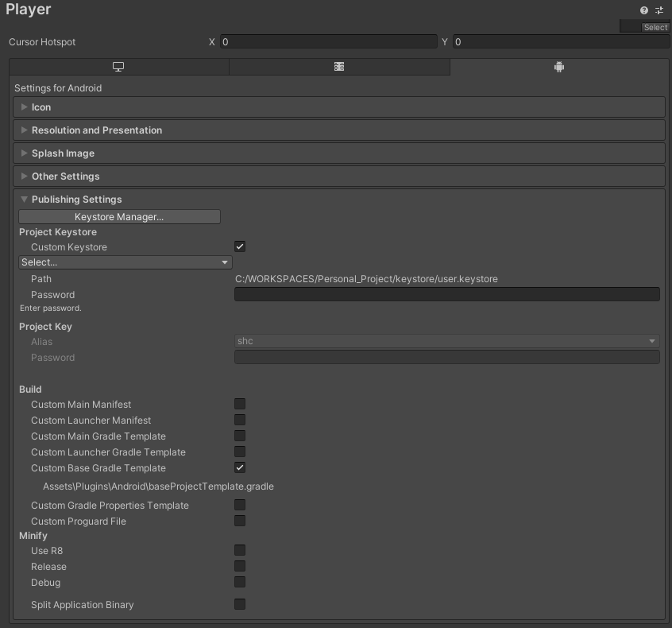Disable Custom Base Gradle Template checkbox
The image size is (672, 628).
pos(240,467)
